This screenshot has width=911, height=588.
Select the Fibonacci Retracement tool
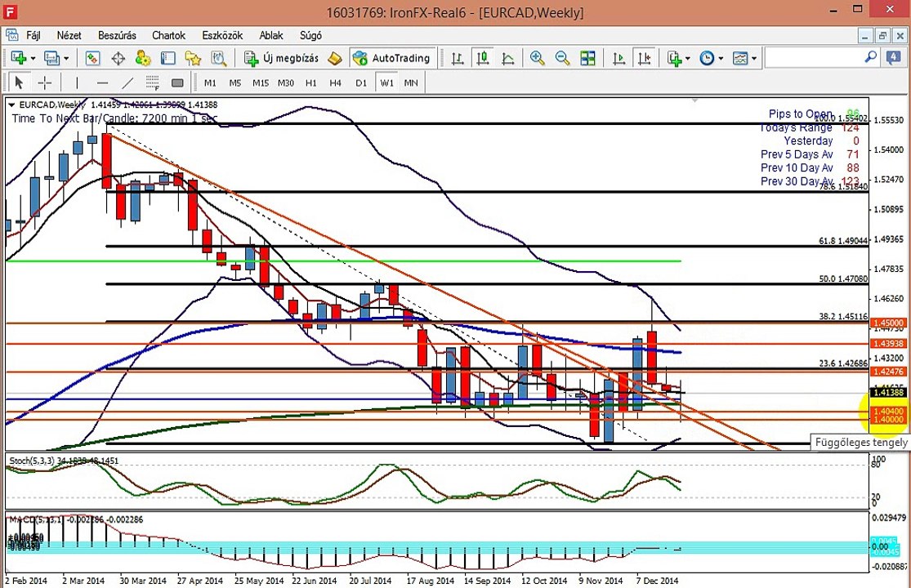(152, 83)
